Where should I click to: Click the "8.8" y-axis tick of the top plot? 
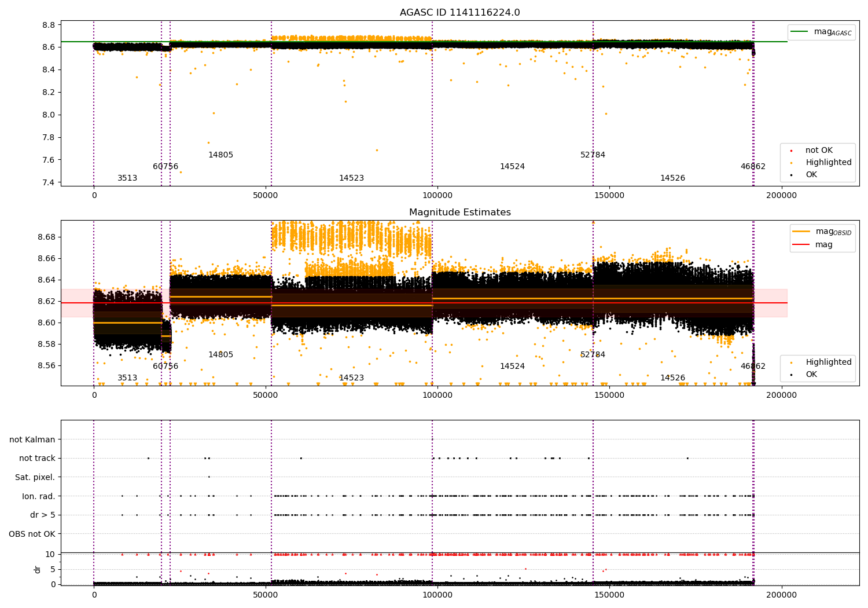coord(49,25)
